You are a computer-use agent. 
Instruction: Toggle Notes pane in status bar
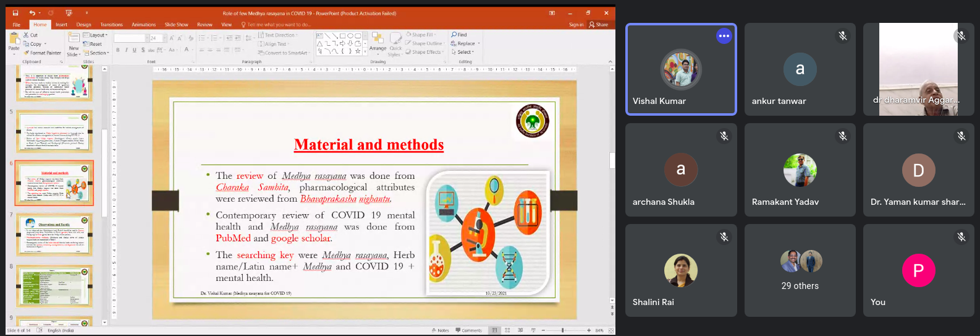[x=441, y=330]
